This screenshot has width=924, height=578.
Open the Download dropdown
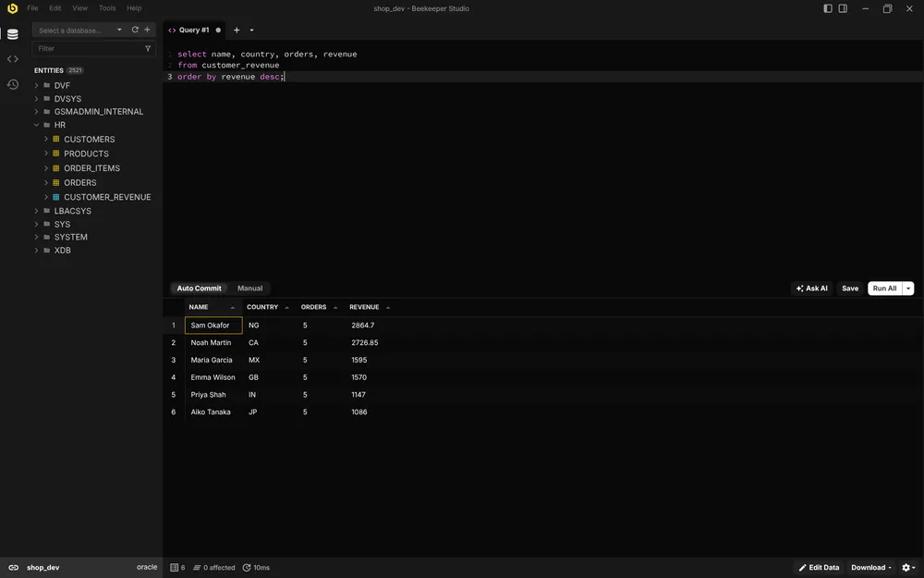[x=871, y=568]
